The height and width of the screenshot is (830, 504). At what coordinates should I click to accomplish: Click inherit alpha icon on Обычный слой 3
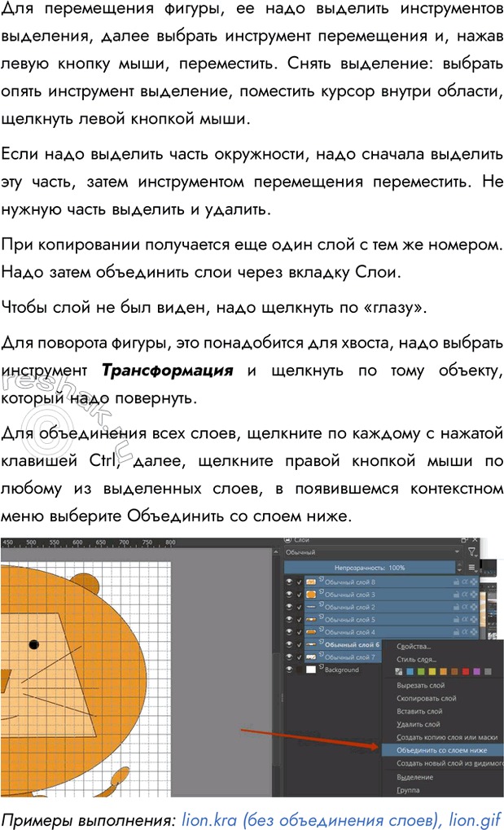(473, 595)
